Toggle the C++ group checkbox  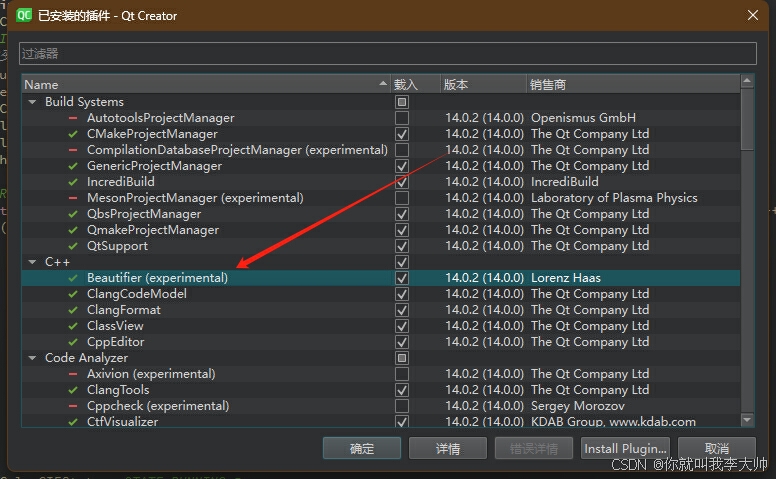tap(402, 262)
